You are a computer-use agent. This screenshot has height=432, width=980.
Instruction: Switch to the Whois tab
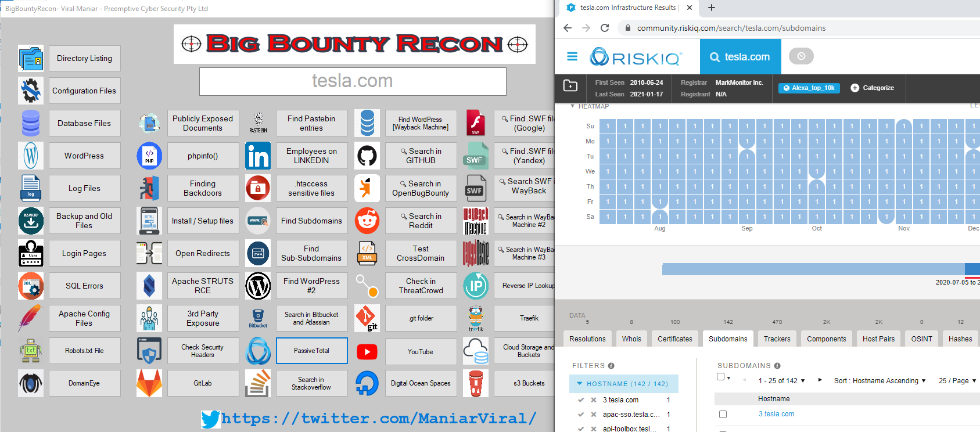631,339
